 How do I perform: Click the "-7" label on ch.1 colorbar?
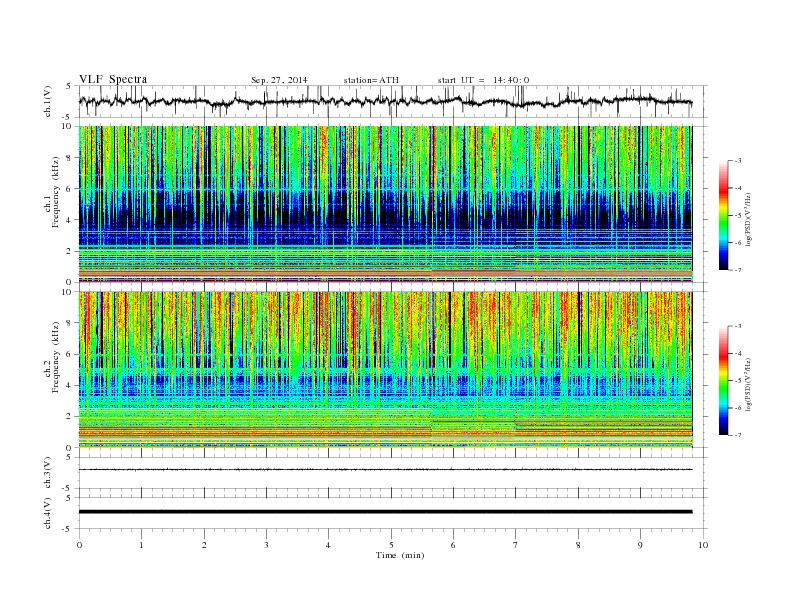click(x=737, y=270)
